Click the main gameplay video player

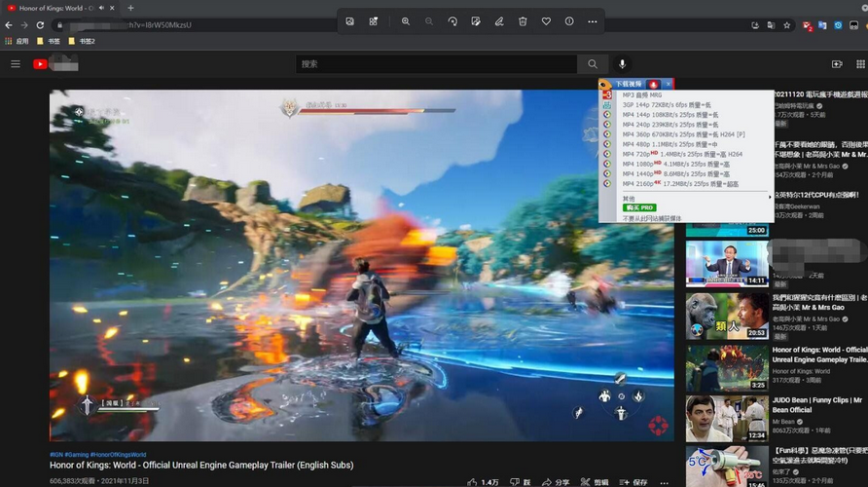coord(362,265)
